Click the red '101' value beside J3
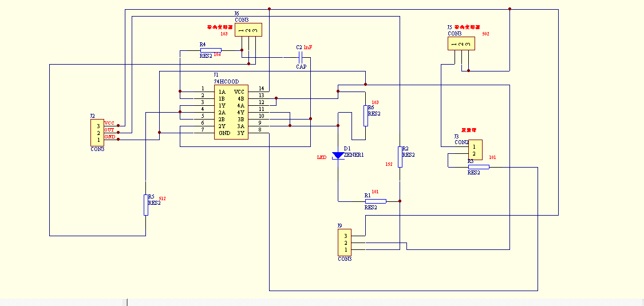 pos(492,157)
